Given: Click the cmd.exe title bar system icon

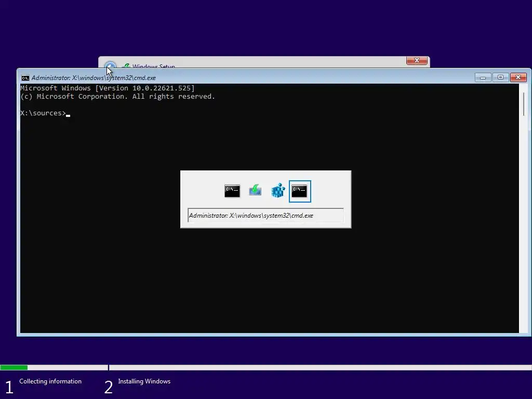Looking at the screenshot, I should (x=25, y=78).
